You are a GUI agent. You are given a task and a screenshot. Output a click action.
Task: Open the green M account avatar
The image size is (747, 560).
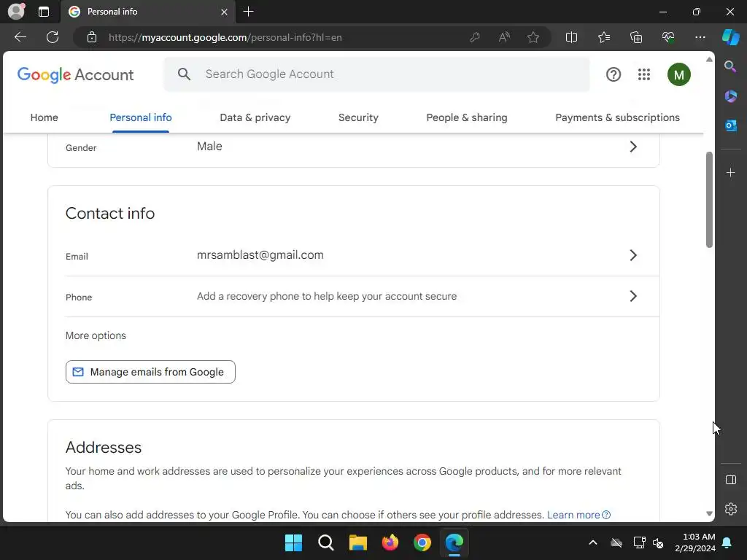678,75
